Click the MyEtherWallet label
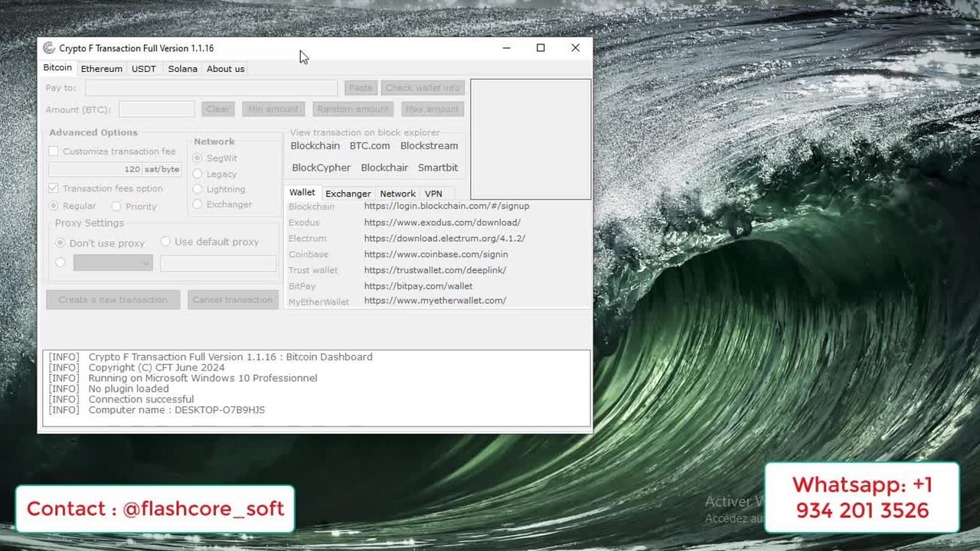The width and height of the screenshot is (980, 551). tap(319, 302)
